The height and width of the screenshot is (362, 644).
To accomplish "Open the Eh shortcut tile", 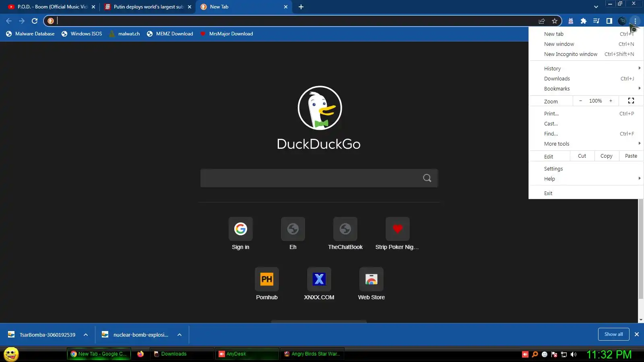I will click(x=293, y=234).
